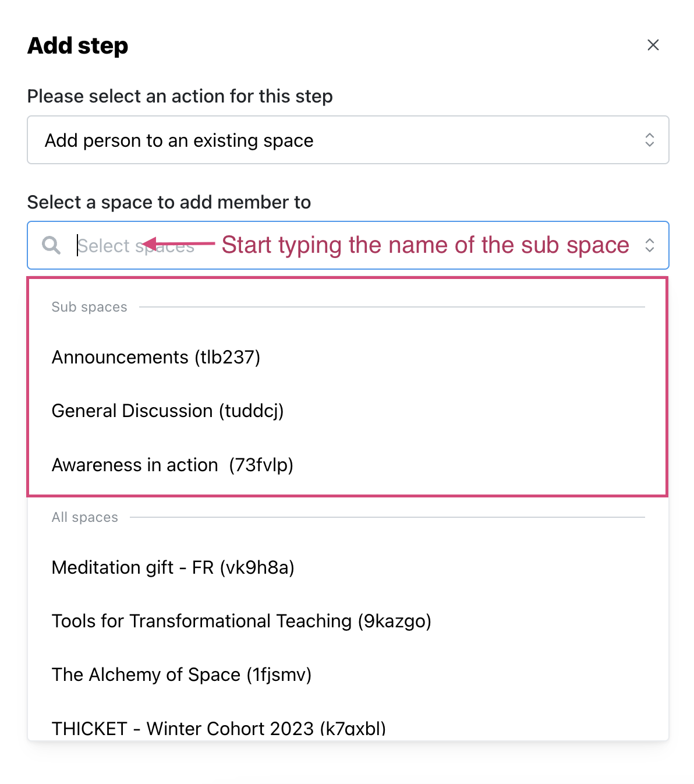Image resolution: width=694 pixels, height=784 pixels.
Task: Select Awareness in action (73fvlp)
Action: point(172,465)
